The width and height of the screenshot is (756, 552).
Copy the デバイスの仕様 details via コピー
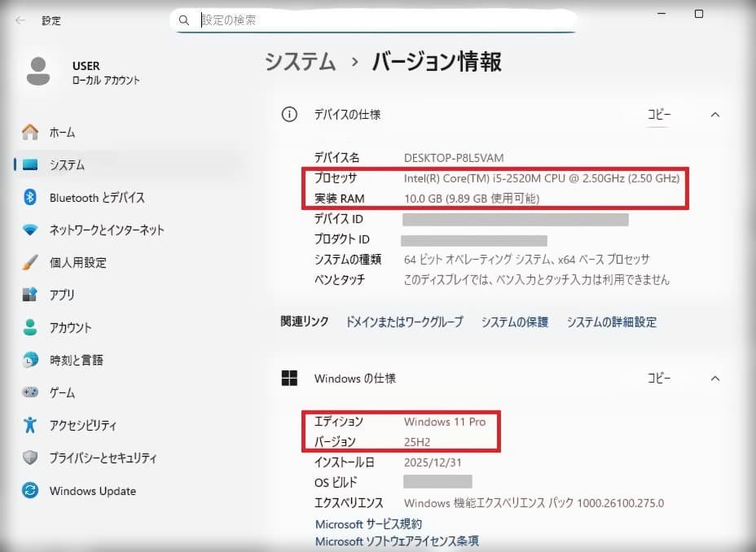point(658,115)
